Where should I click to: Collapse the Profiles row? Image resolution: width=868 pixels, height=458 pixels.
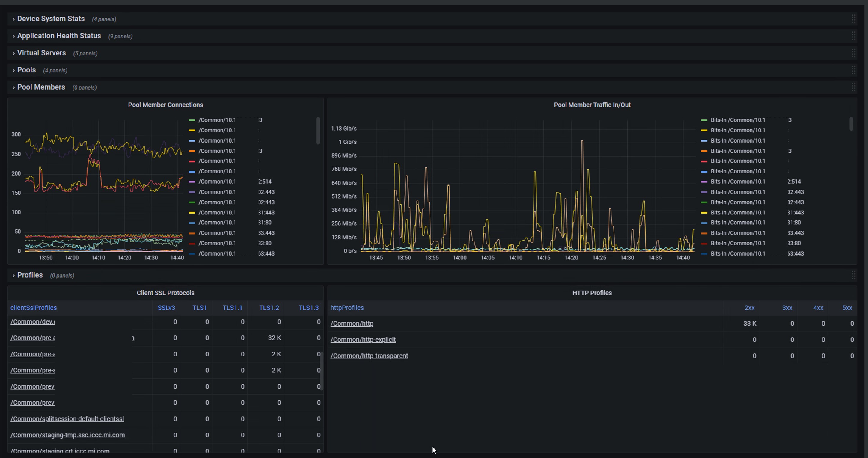tap(13, 276)
